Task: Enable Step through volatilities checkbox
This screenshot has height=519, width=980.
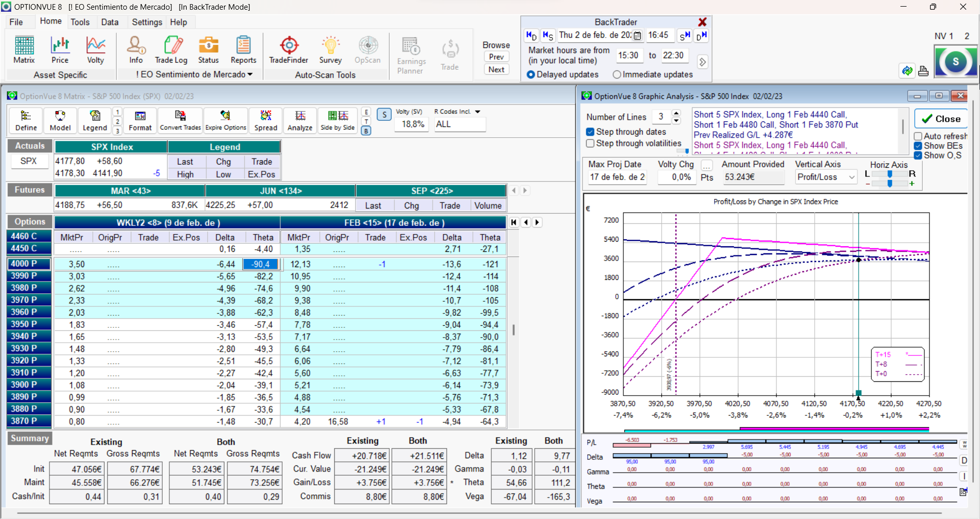Action: coord(590,143)
